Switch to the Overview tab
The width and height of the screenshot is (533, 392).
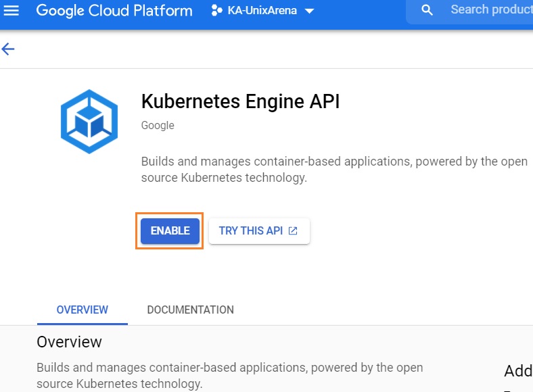point(83,310)
